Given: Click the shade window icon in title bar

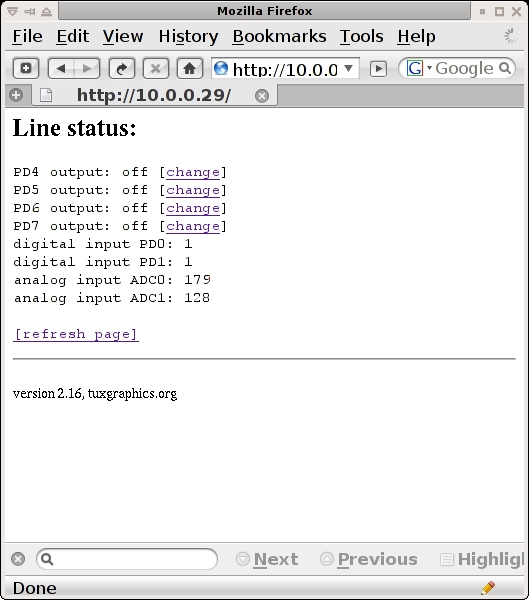Looking at the screenshot, I should point(46,11).
